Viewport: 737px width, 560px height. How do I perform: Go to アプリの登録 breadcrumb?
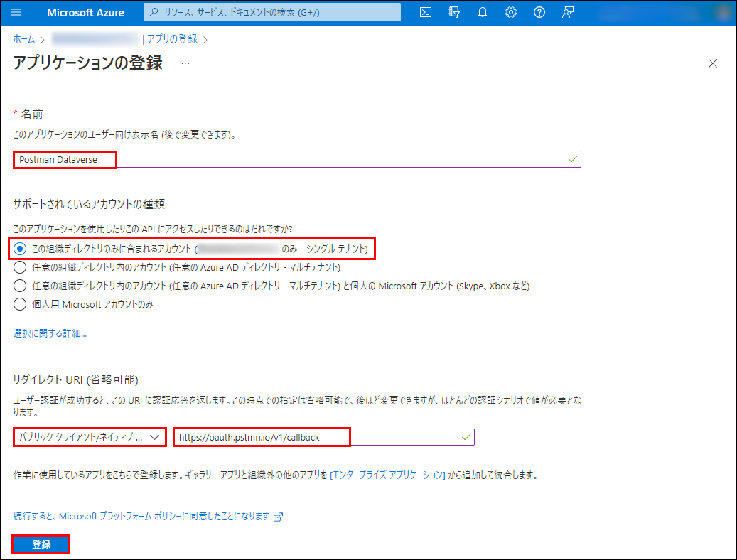click(173, 39)
